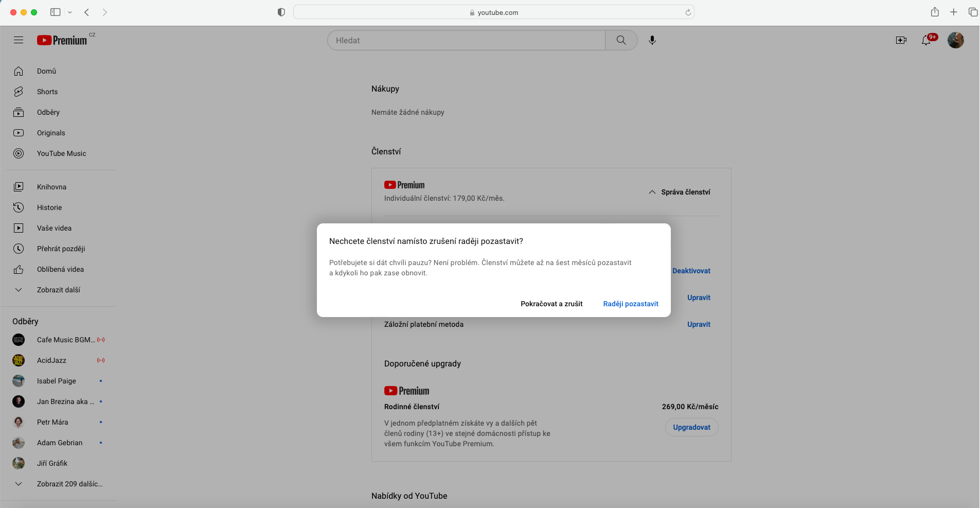The image size is (980, 508).
Task: Click the hamburger guide menu icon
Action: point(19,40)
